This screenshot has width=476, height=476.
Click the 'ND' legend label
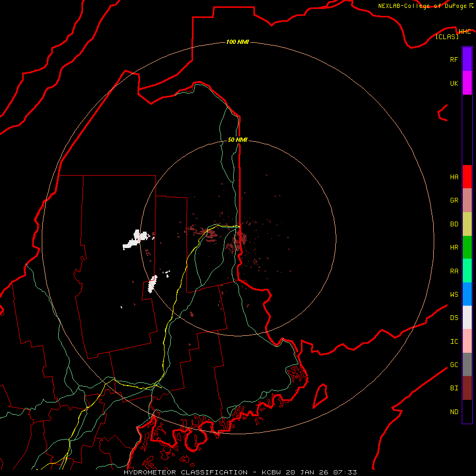pyautogui.click(x=454, y=412)
